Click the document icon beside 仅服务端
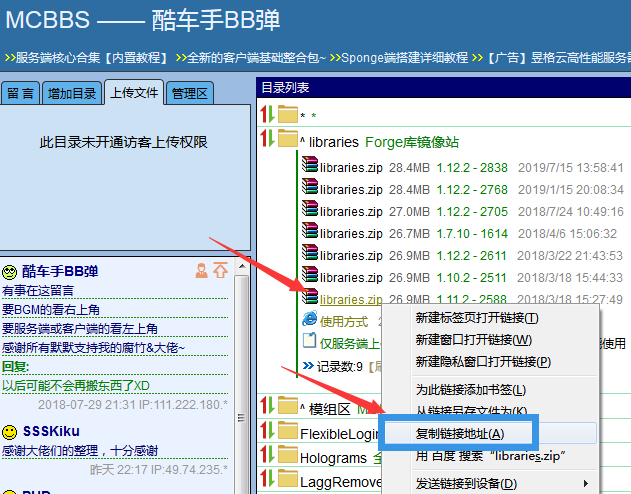Viewport: 631px width, 494px height. point(309,341)
